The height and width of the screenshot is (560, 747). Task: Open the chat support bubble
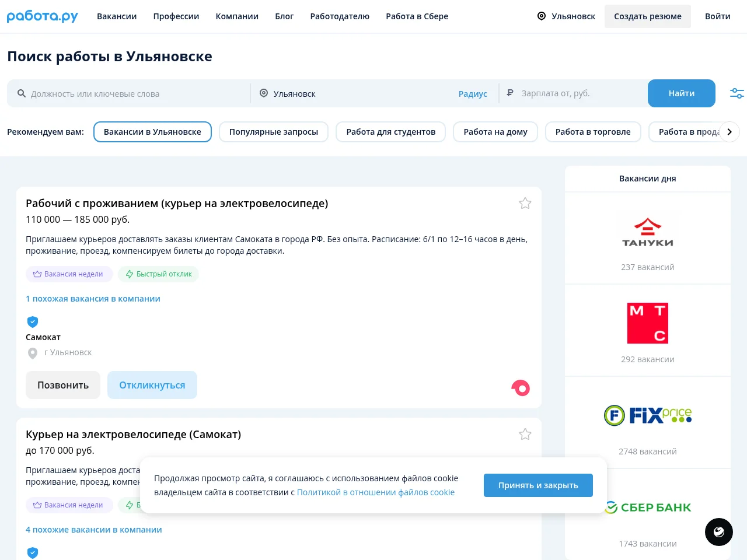coord(719,532)
